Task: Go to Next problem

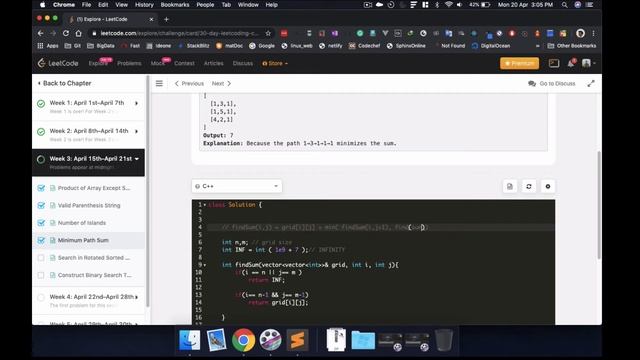Action: 221,83
